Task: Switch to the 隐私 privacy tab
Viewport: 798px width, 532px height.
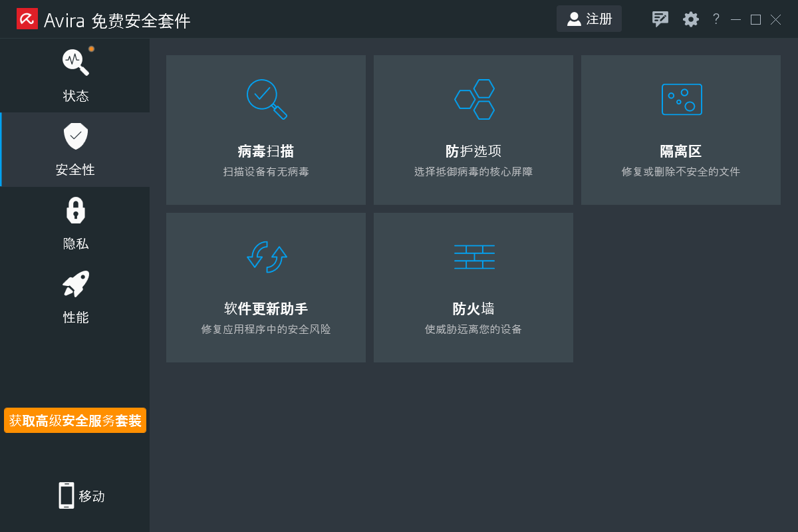Action: coord(75,223)
